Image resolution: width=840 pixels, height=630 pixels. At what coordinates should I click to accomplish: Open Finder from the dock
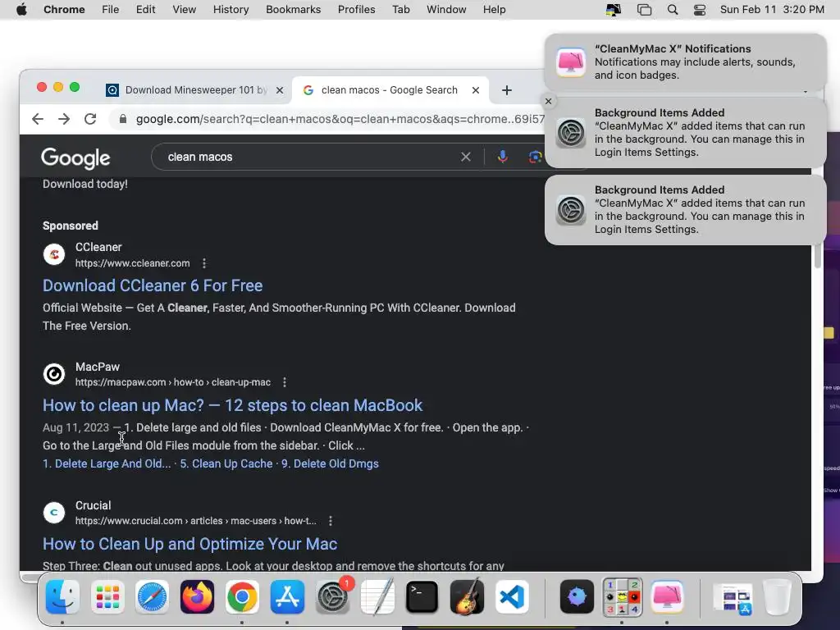click(x=62, y=597)
